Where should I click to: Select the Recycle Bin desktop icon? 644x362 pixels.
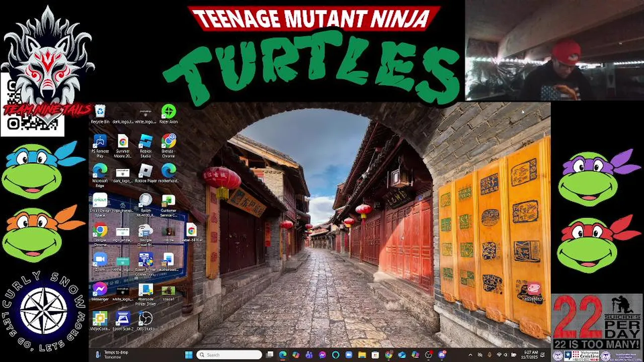[100, 114]
